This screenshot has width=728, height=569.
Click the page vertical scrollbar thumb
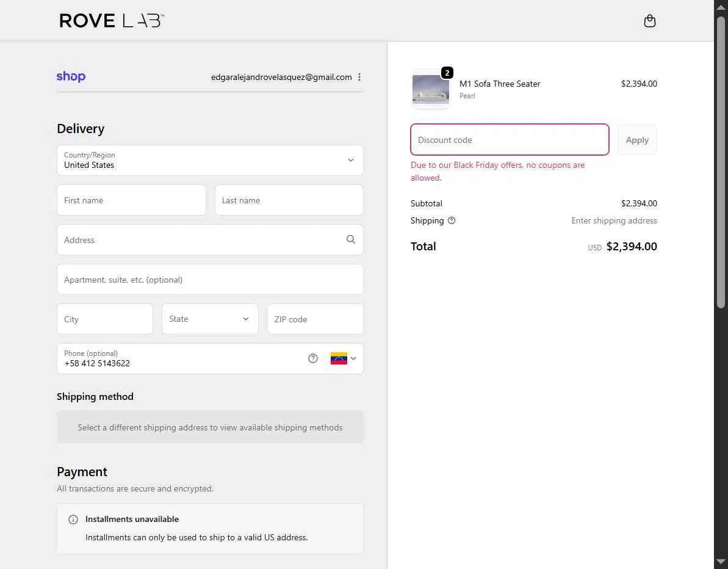click(721, 162)
